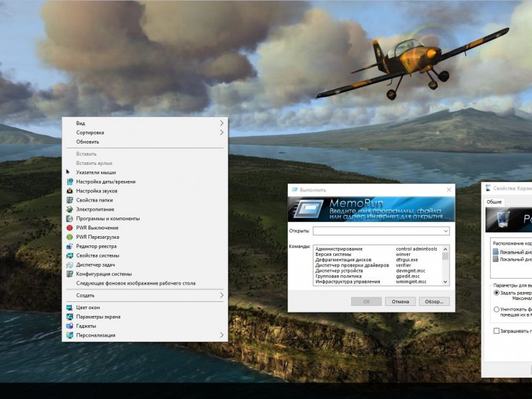
Task: Click the commands list scroll down arrow
Action: [446, 282]
